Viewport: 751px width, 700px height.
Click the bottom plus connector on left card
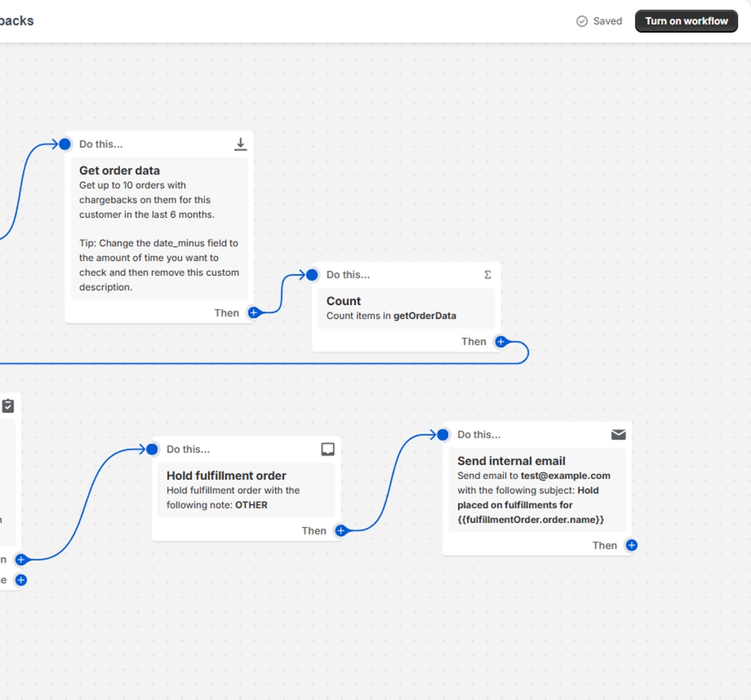[x=21, y=580]
